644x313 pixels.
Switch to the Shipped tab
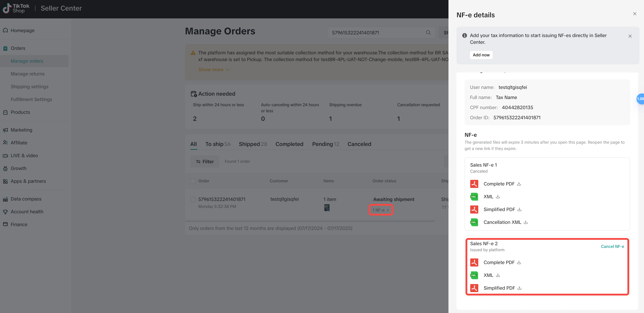(x=253, y=144)
